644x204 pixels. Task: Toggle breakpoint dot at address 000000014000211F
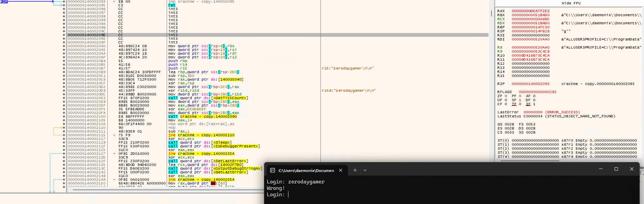[x=64, y=146]
